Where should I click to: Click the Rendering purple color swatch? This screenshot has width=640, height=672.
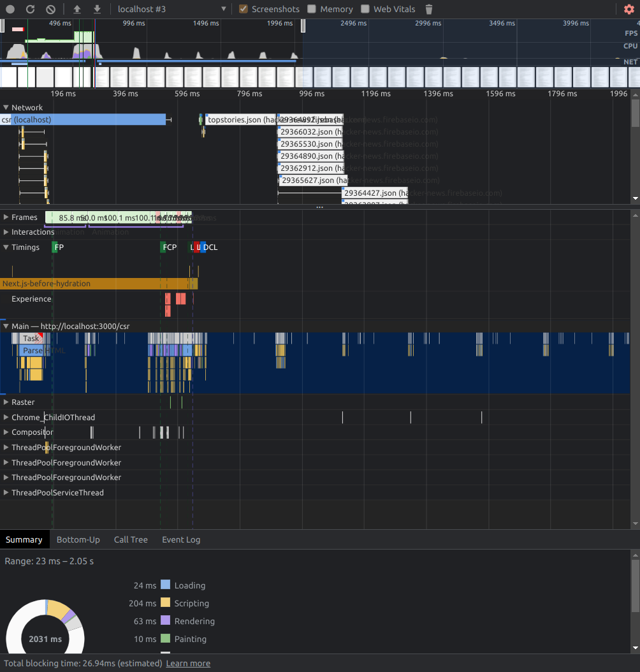click(165, 620)
